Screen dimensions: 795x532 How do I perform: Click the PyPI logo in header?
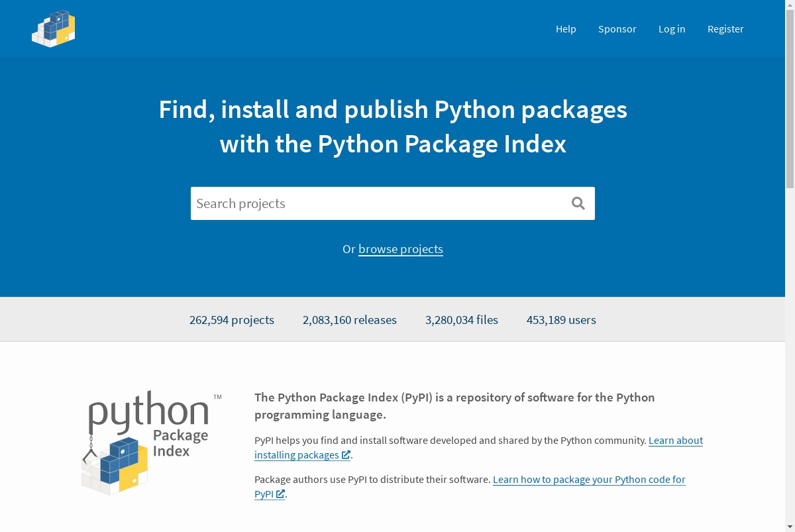(54, 29)
